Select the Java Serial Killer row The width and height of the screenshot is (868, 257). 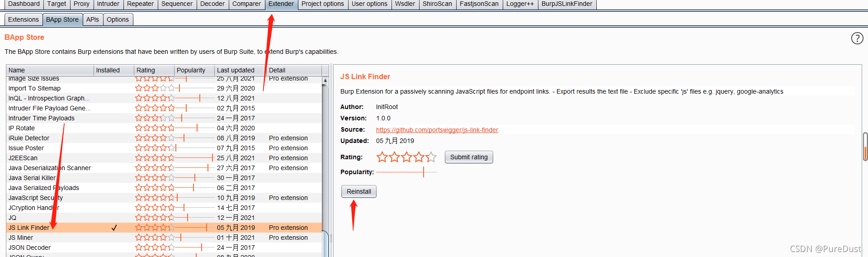[x=164, y=178]
